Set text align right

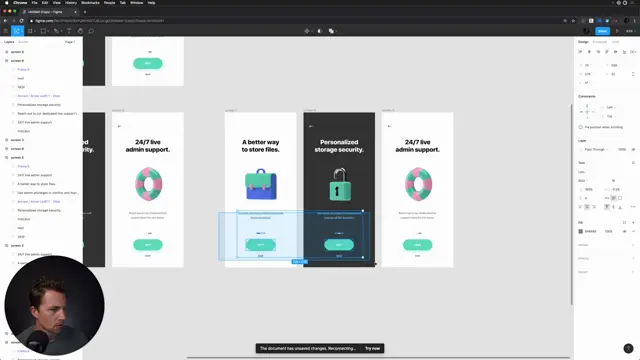click(x=594, y=207)
